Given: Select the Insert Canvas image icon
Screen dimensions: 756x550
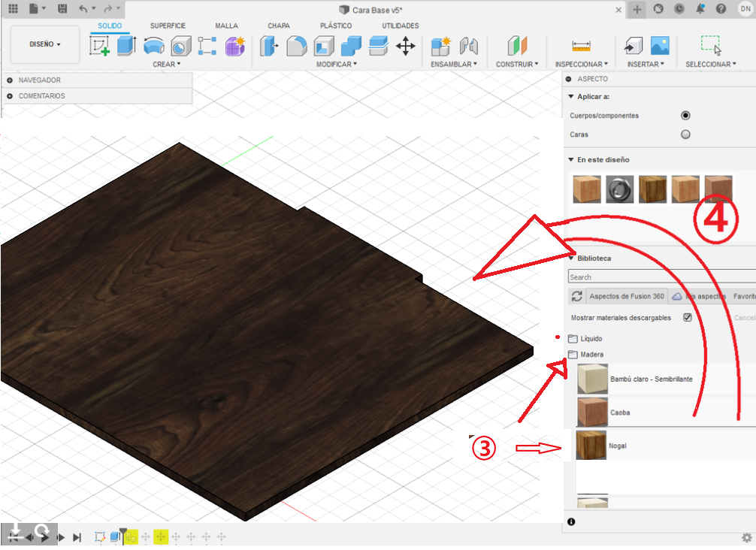Looking at the screenshot, I should click(660, 46).
